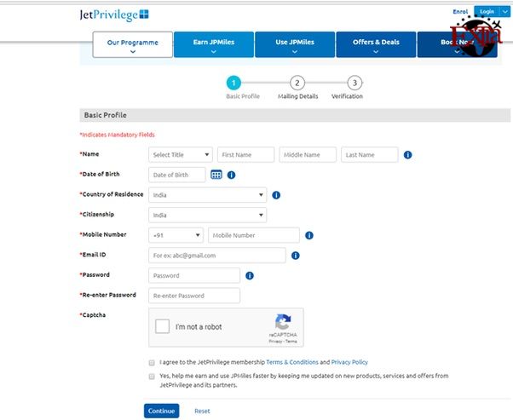Show the info tip for Password
The width and height of the screenshot is (513, 420).
click(250, 276)
